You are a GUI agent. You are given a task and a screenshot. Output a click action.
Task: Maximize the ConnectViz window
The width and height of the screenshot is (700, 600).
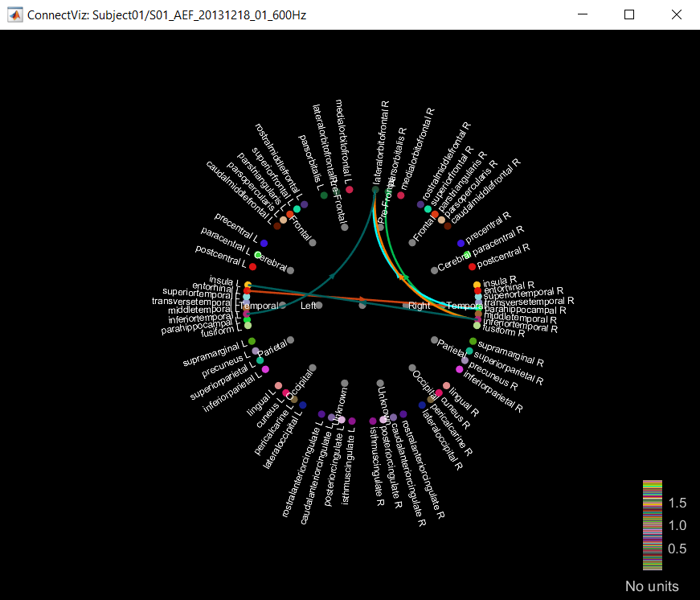629,14
